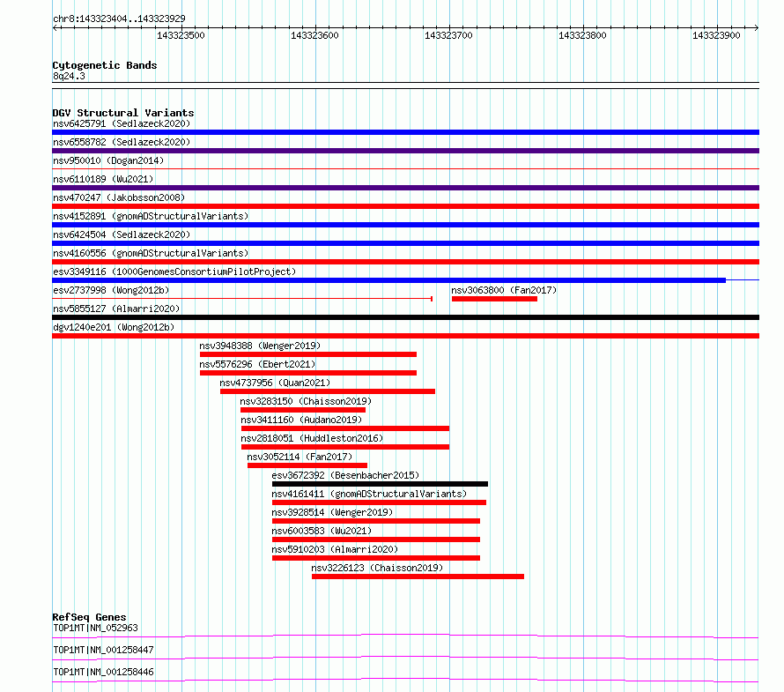This screenshot has width=784, height=692.
Task: Click the chr8:143323404..143323929 region label
Action: pos(119,19)
